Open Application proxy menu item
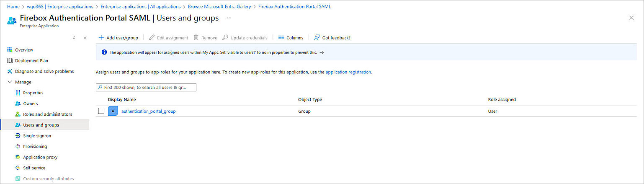This screenshot has height=184, width=644. point(40,157)
